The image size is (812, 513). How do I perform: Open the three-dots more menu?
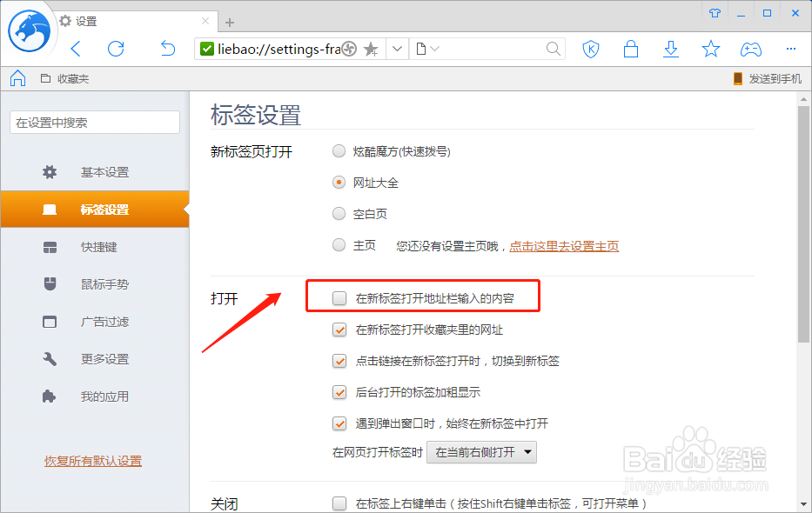pyautogui.click(x=791, y=50)
